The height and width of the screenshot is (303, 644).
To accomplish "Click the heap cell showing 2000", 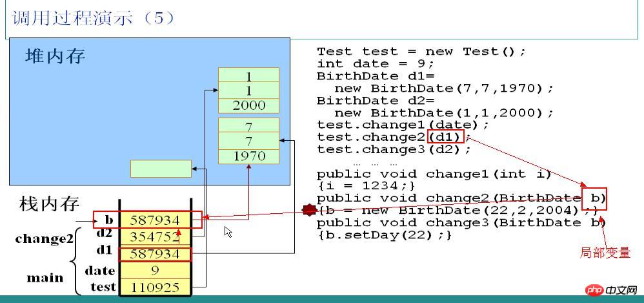I will (249, 105).
